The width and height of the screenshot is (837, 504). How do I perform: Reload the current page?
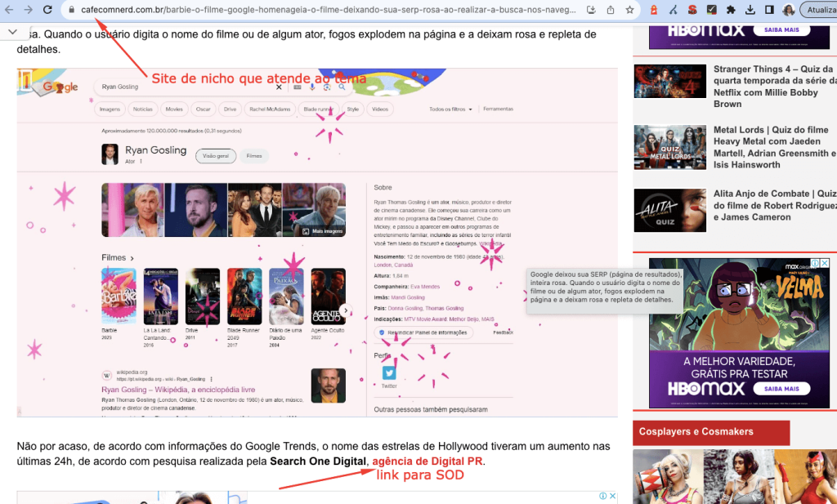(47, 10)
